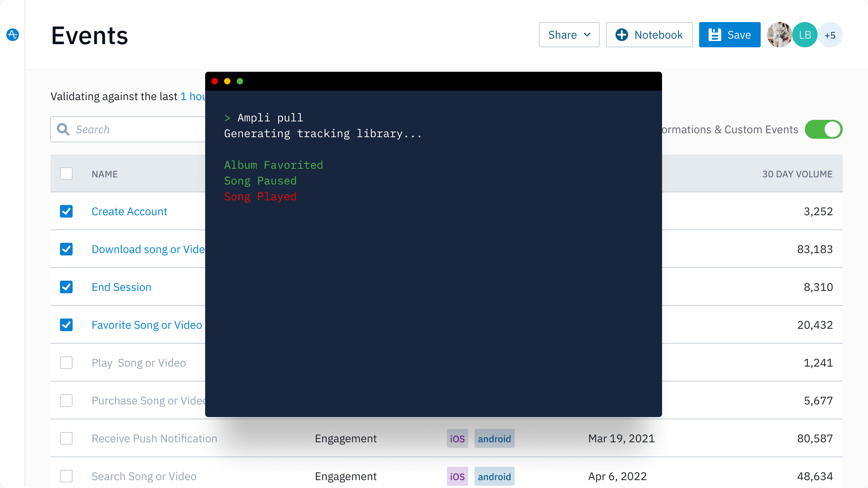
Task: Click the plus icon inside Notebook button
Action: coord(622,35)
